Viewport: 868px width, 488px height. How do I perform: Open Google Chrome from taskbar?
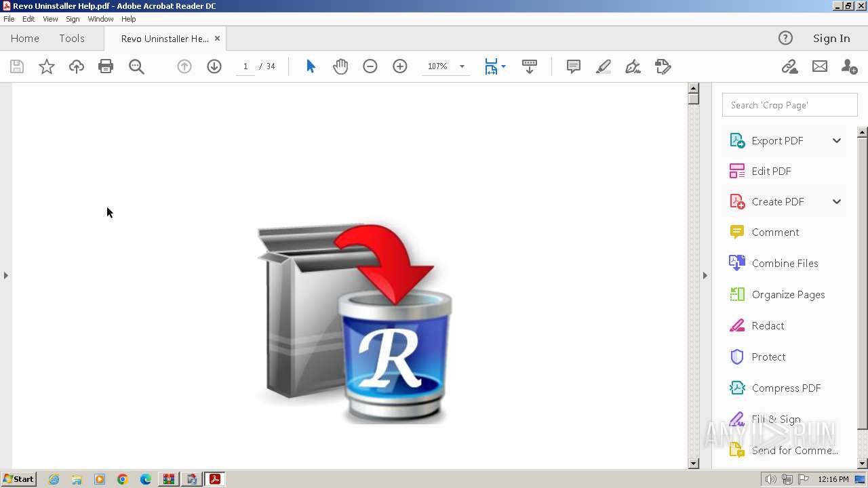click(x=123, y=479)
